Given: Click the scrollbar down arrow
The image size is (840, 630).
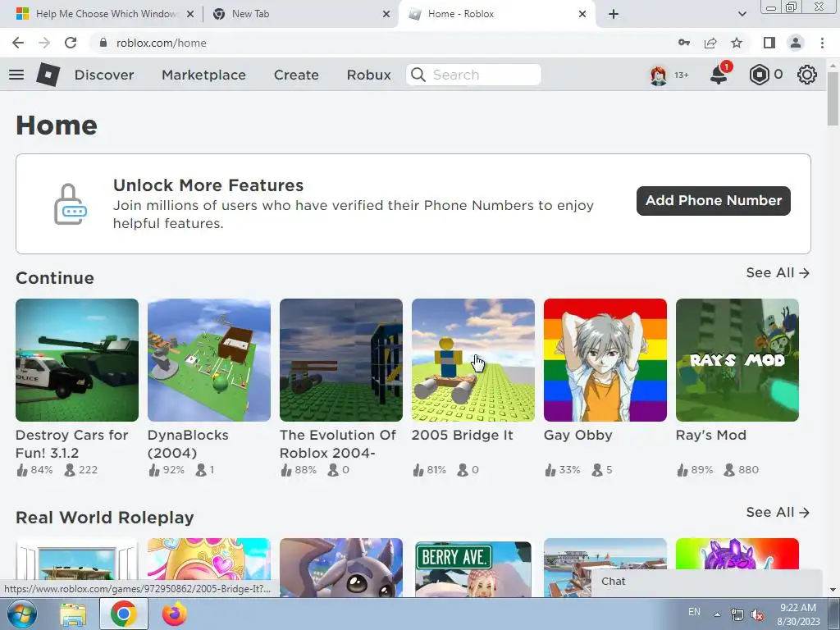Looking at the screenshot, I should (833, 591).
